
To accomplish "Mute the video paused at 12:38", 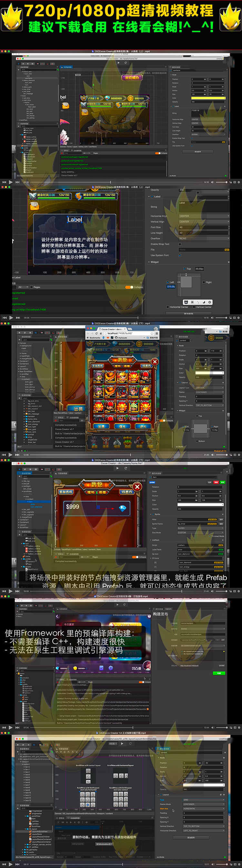I will [x=213, y=455].
